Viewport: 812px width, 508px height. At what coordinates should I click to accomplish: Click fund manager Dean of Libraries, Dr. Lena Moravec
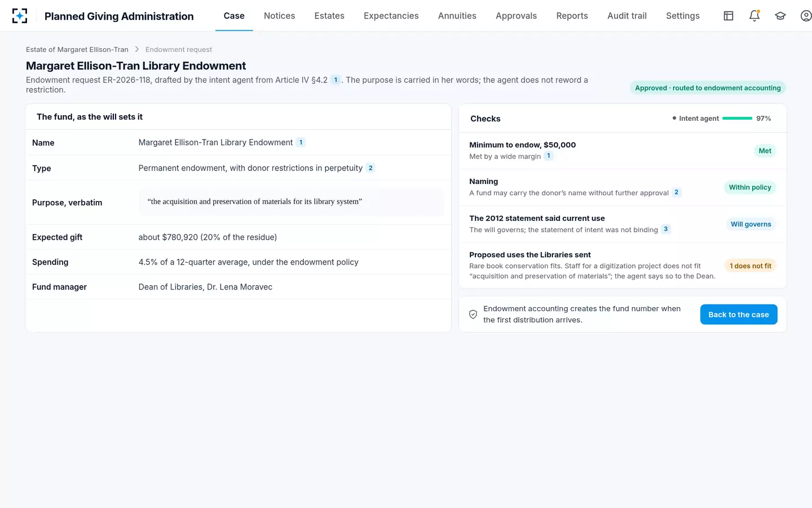(x=205, y=287)
